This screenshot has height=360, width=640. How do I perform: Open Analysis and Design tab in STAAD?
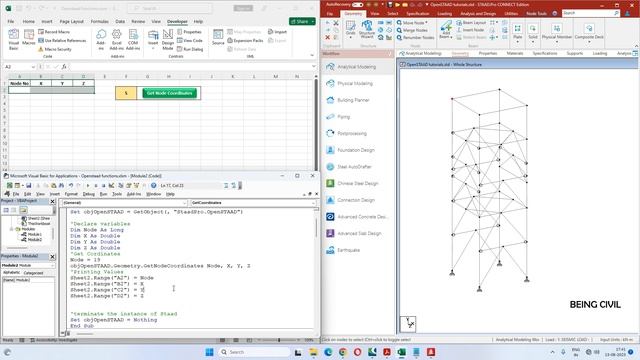(x=478, y=13)
